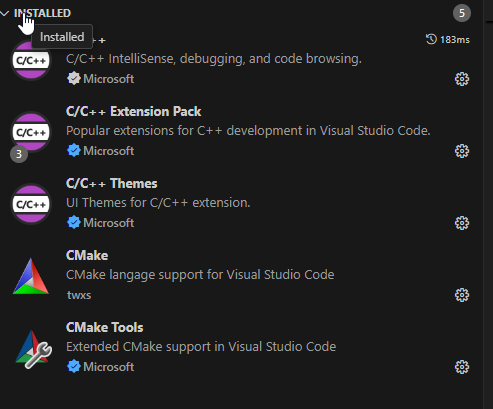493x409 pixels.
Task: Open Manage gear for CMake by twxs
Action: (462, 295)
